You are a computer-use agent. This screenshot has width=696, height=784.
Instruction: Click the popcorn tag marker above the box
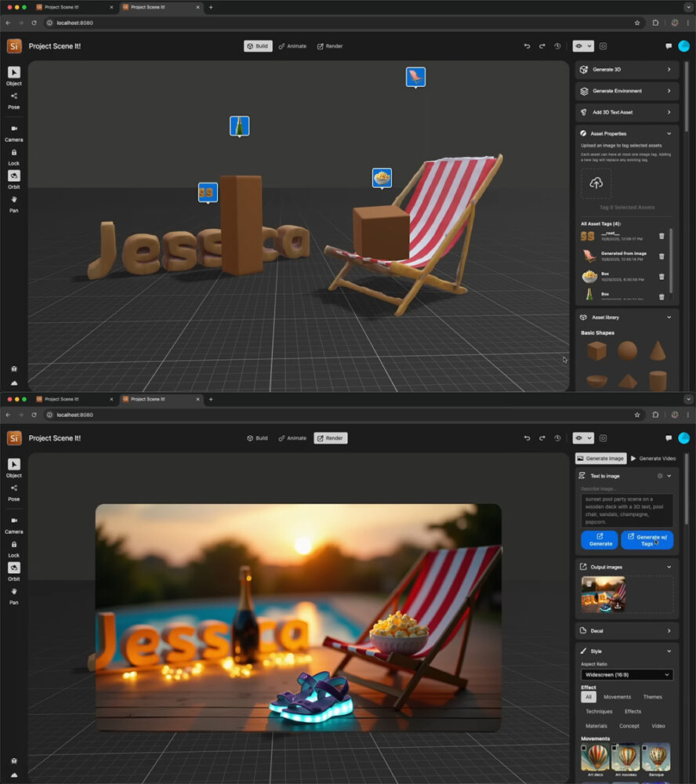pos(382,178)
